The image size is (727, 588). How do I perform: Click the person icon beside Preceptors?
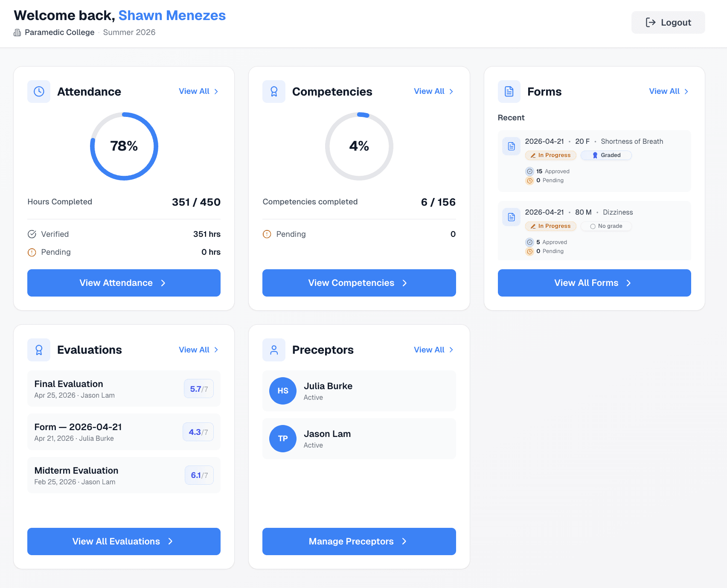[x=274, y=350]
